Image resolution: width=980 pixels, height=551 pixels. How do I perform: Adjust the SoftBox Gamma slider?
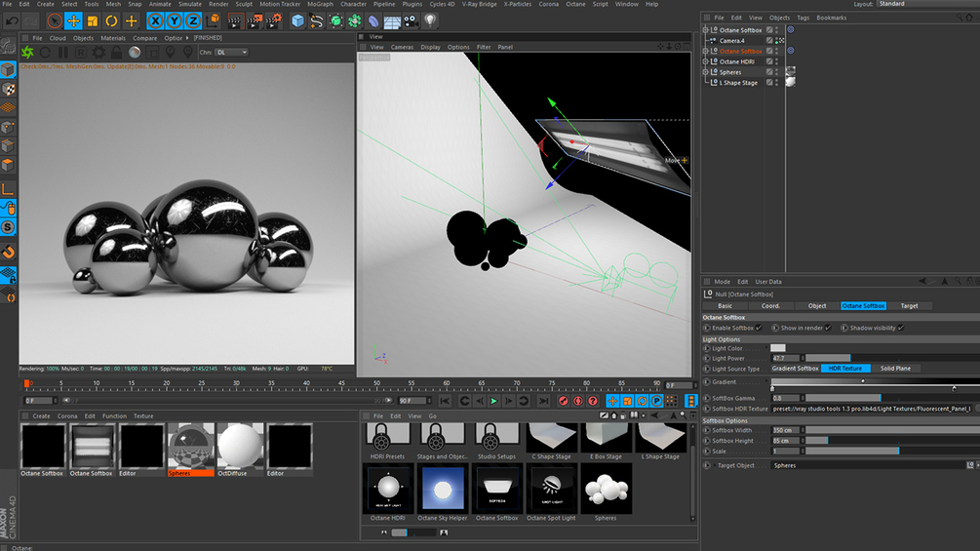tap(892, 397)
